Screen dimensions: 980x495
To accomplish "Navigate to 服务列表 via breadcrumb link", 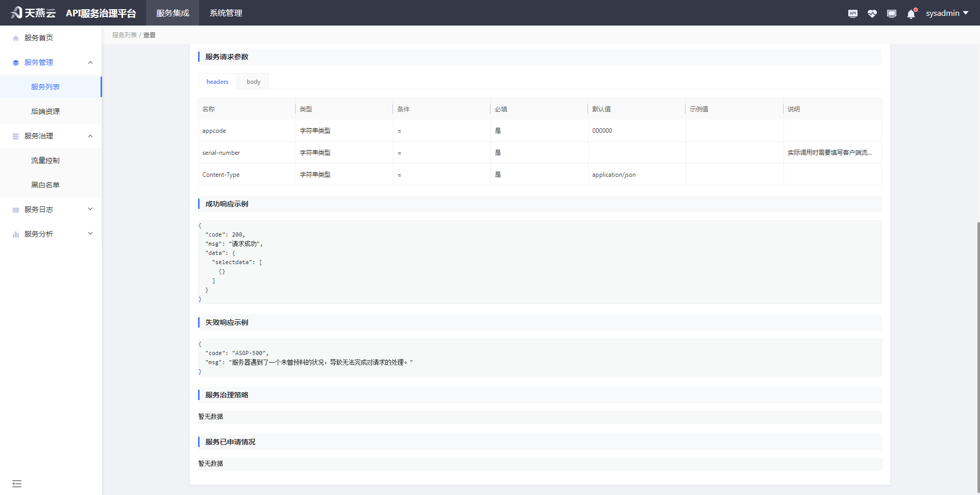I will [x=124, y=35].
